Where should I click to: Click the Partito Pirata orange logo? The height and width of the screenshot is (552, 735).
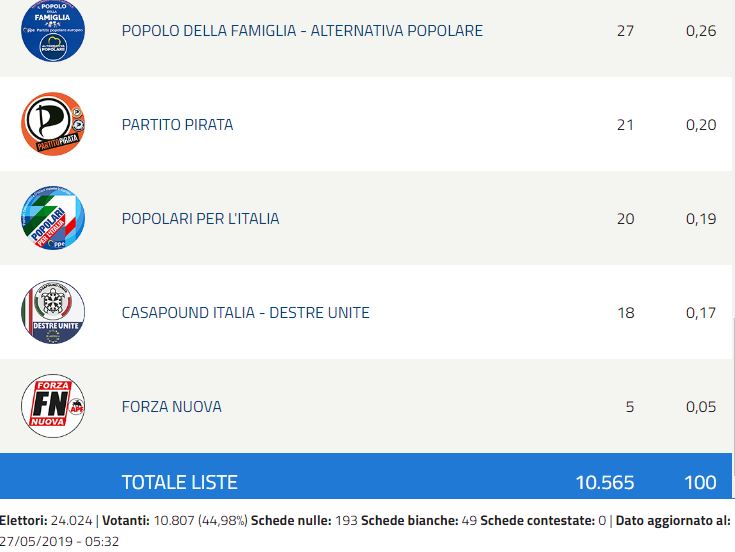click(53, 124)
